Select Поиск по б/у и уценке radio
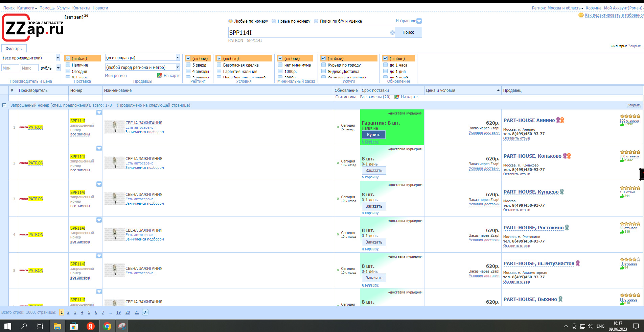Image resolution: width=644 pixels, height=332 pixels. coord(316,21)
